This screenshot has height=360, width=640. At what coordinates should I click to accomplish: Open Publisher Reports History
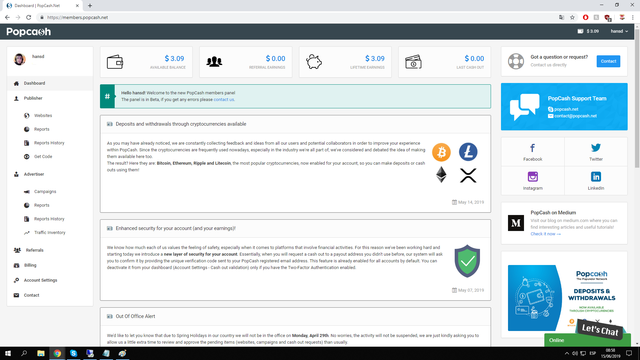(x=49, y=143)
